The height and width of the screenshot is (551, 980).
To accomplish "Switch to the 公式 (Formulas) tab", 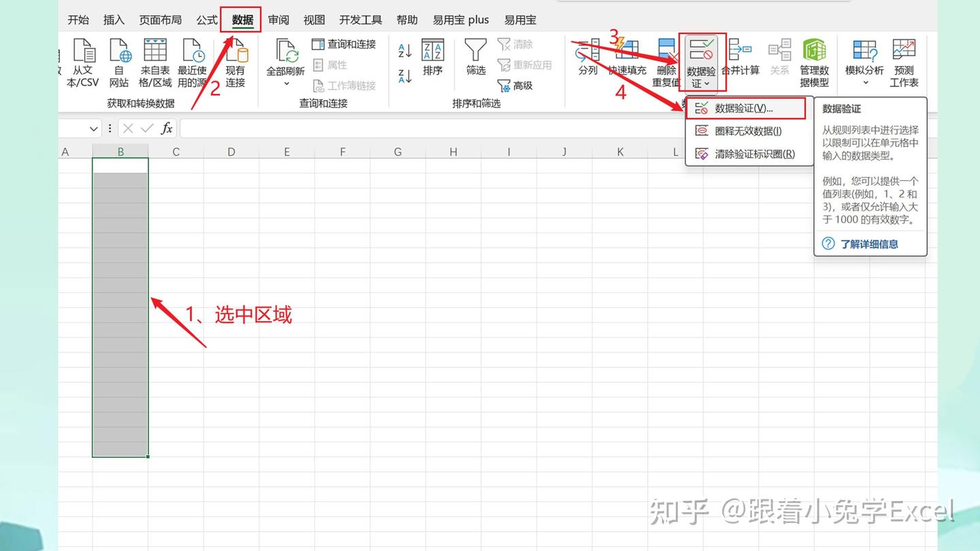I will click(207, 20).
